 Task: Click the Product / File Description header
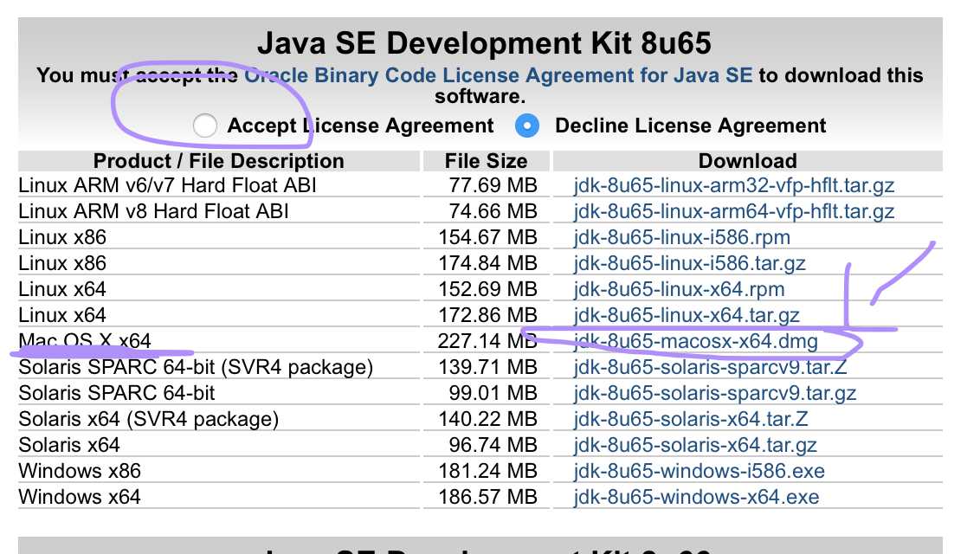pyautogui.click(x=219, y=161)
